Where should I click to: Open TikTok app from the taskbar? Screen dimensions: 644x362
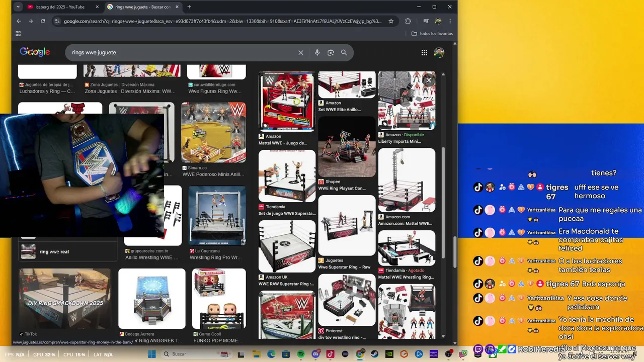point(330,354)
